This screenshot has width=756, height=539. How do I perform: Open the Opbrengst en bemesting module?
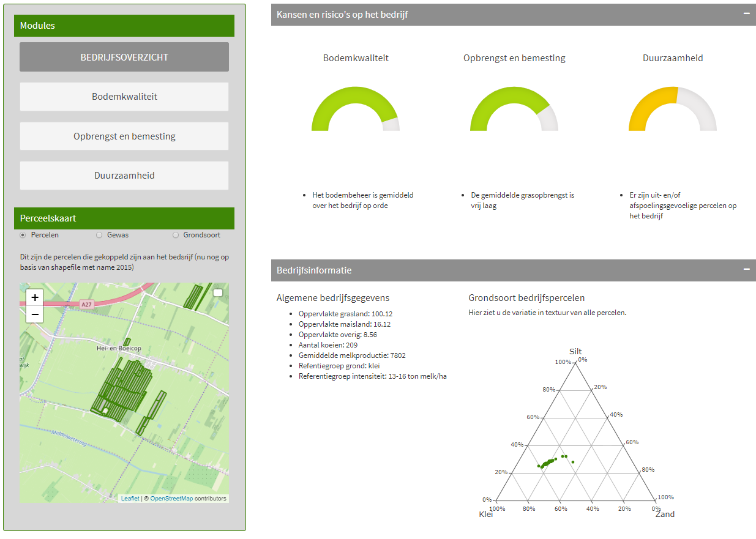[124, 136]
